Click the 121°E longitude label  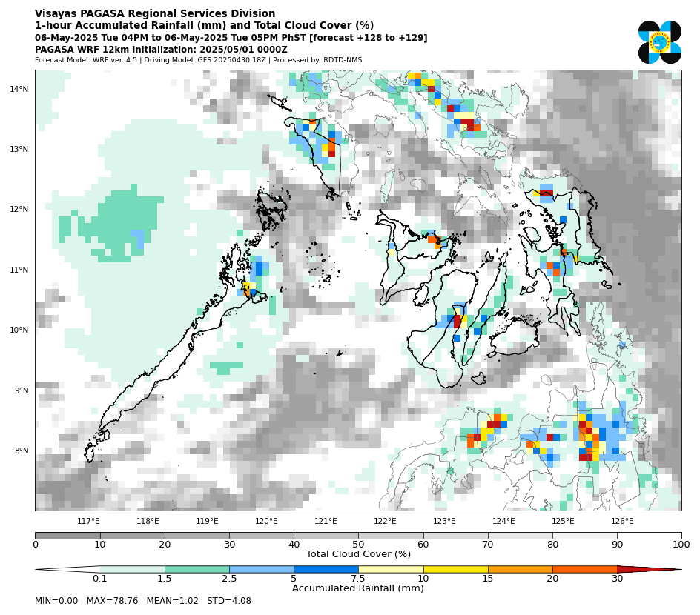click(x=326, y=521)
